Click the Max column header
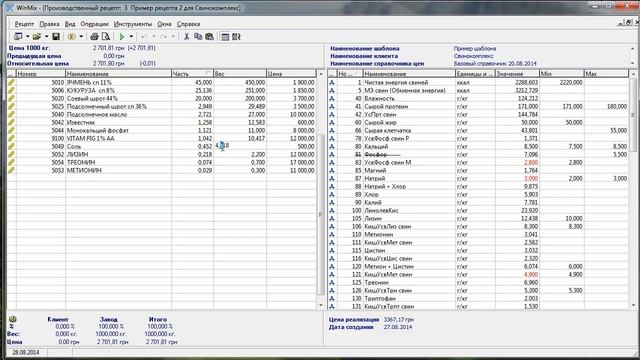 (606, 74)
